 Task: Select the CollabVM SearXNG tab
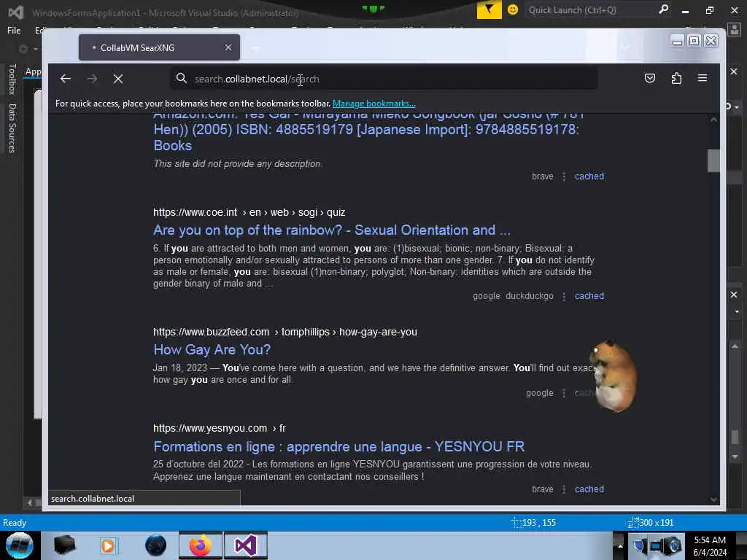pos(159,47)
